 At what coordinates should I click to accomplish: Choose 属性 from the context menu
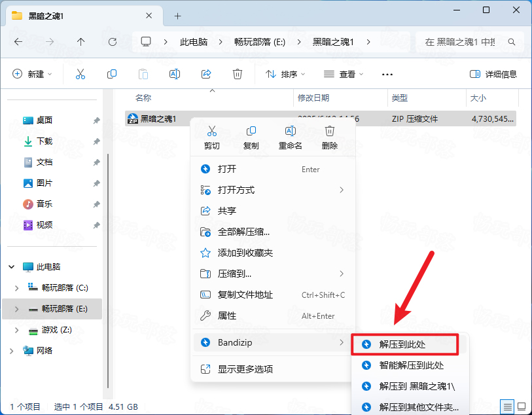coord(273,316)
